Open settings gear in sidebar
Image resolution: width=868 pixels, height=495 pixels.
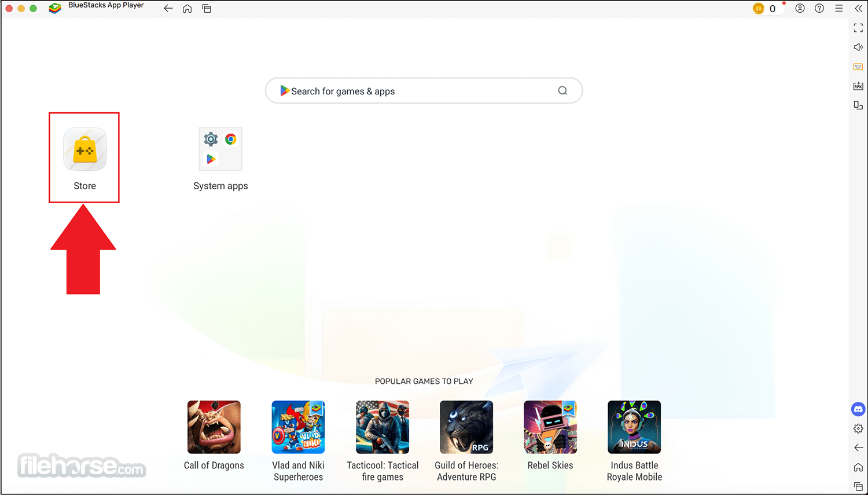(858, 428)
